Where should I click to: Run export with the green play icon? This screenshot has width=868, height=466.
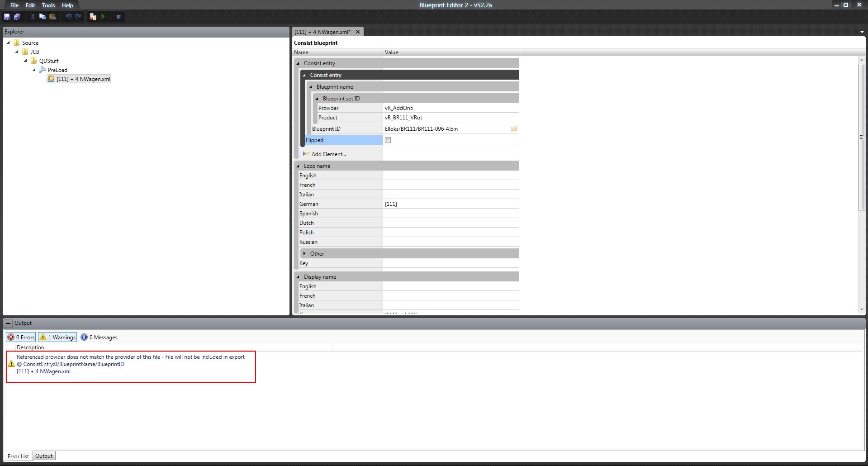pyautogui.click(x=103, y=17)
